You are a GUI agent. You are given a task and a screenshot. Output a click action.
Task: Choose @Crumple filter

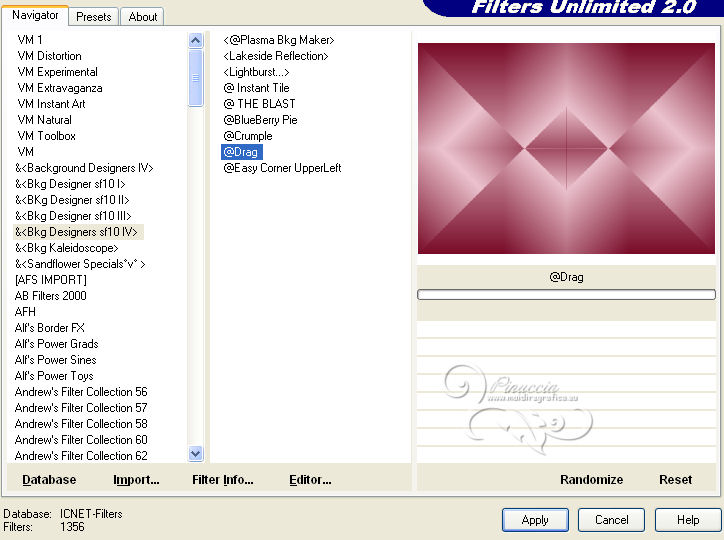pos(248,136)
